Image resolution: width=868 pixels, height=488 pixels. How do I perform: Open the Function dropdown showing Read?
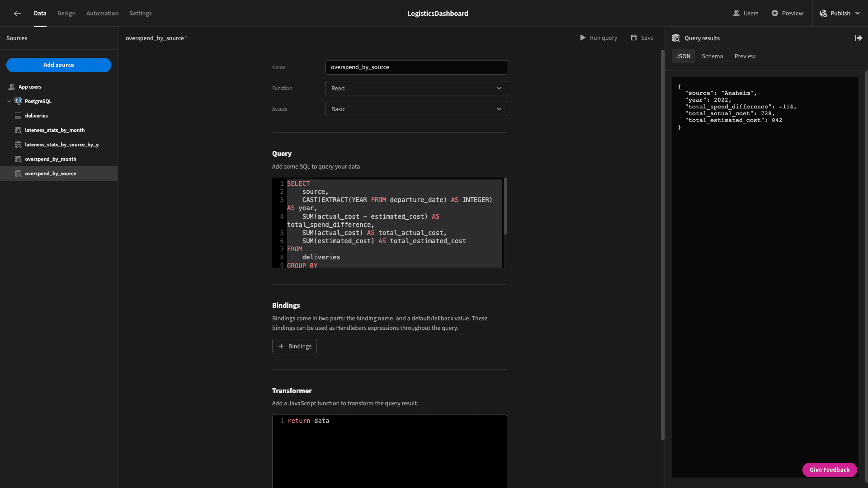coord(416,88)
